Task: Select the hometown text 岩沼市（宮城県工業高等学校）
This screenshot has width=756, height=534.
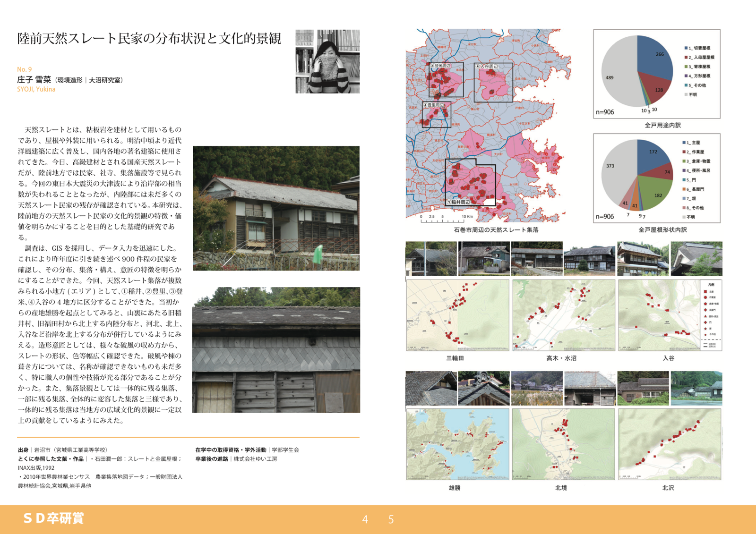Action: 71,450
